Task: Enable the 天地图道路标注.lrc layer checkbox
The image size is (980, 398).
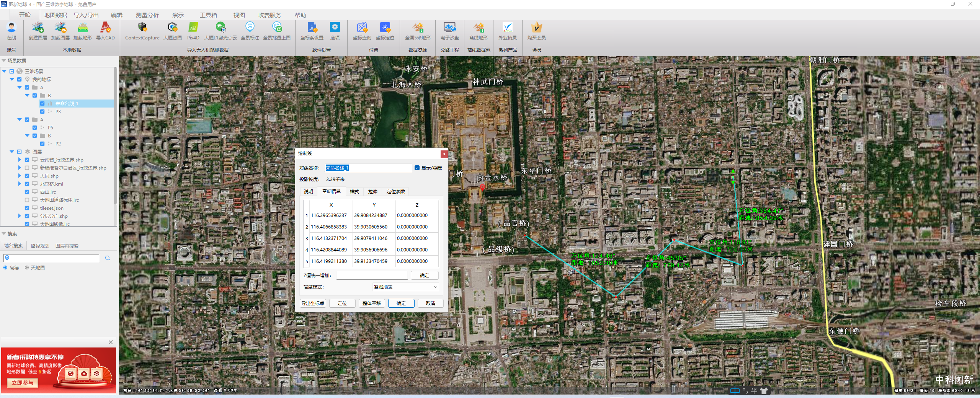Action: tap(27, 200)
